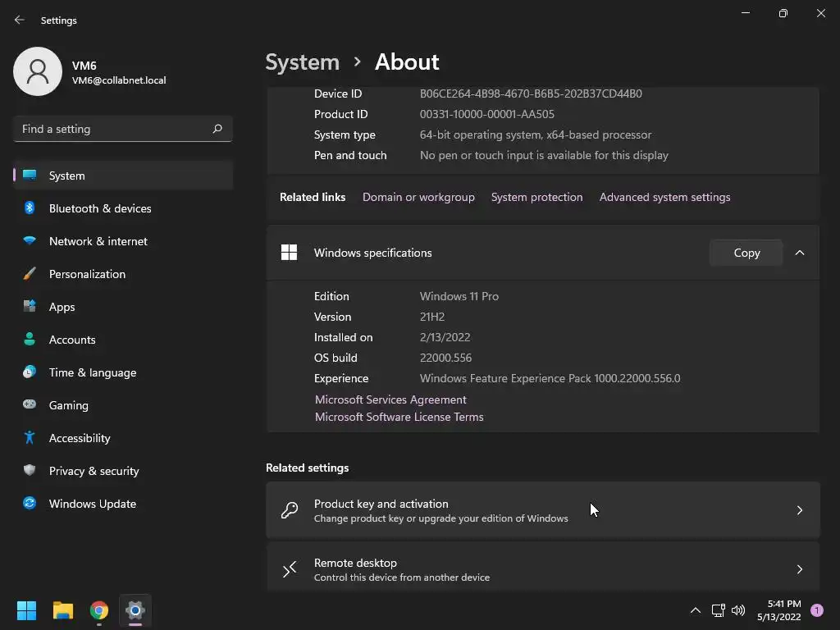
Task: Click the VM6@collabnet.local account email
Action: pyautogui.click(x=119, y=80)
